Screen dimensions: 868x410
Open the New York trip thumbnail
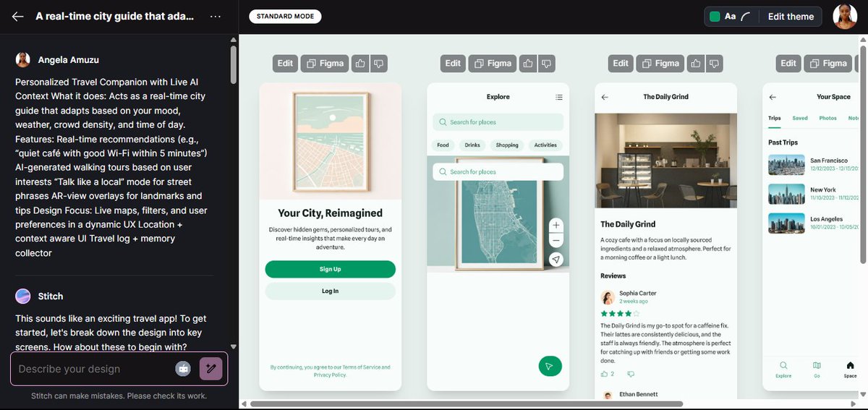786,193
